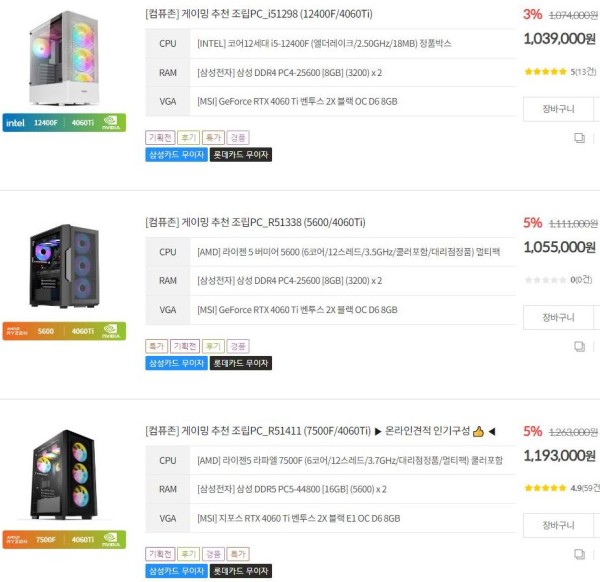Screen dimensions: 600x582
Task: Click the intel 12400F 4060Ti badge
Action: [x=64, y=123]
